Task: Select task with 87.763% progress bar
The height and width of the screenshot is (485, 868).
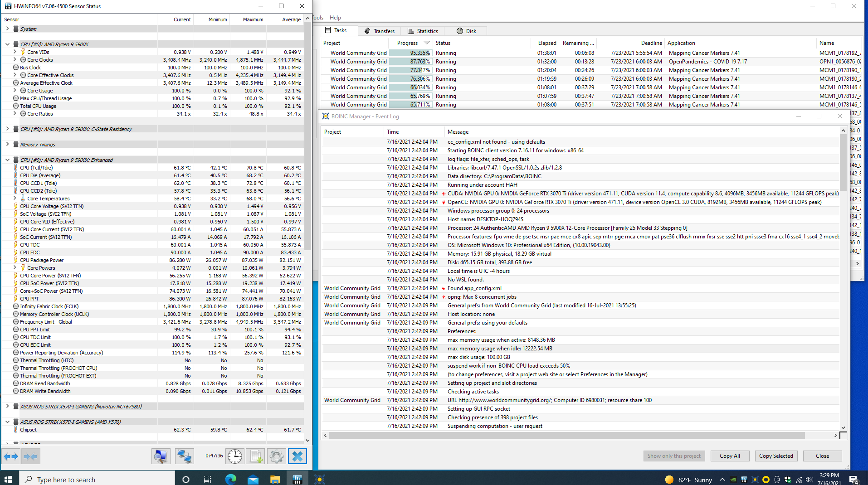Action: click(x=410, y=62)
